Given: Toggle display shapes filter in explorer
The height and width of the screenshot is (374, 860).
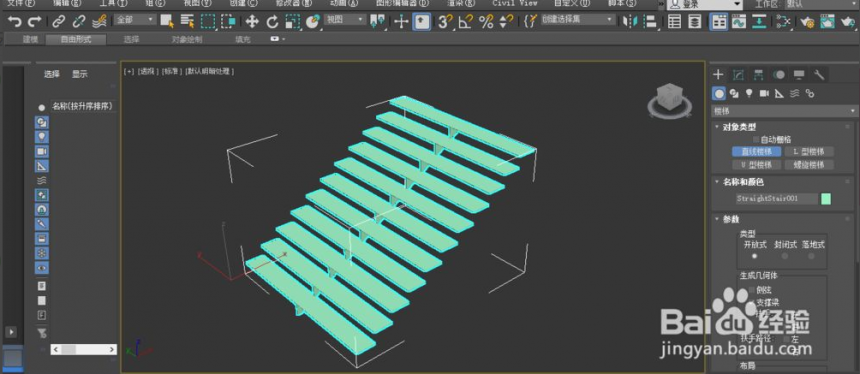Looking at the screenshot, I should (x=42, y=122).
